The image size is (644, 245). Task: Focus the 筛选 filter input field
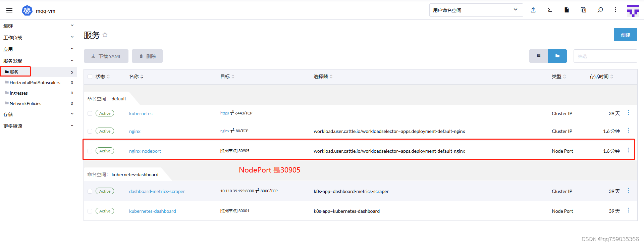605,56
